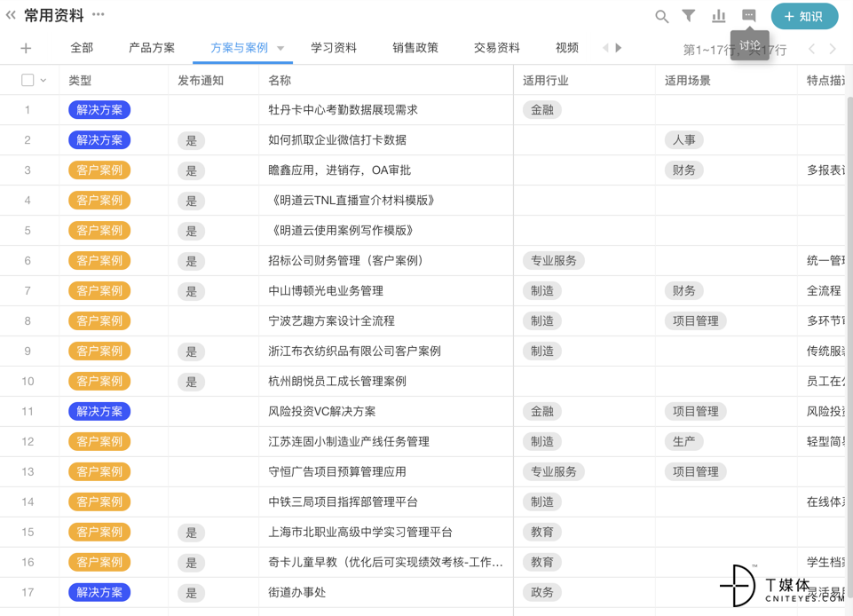
Task: Open record 风险投资VC解决方案
Action: tap(321, 411)
